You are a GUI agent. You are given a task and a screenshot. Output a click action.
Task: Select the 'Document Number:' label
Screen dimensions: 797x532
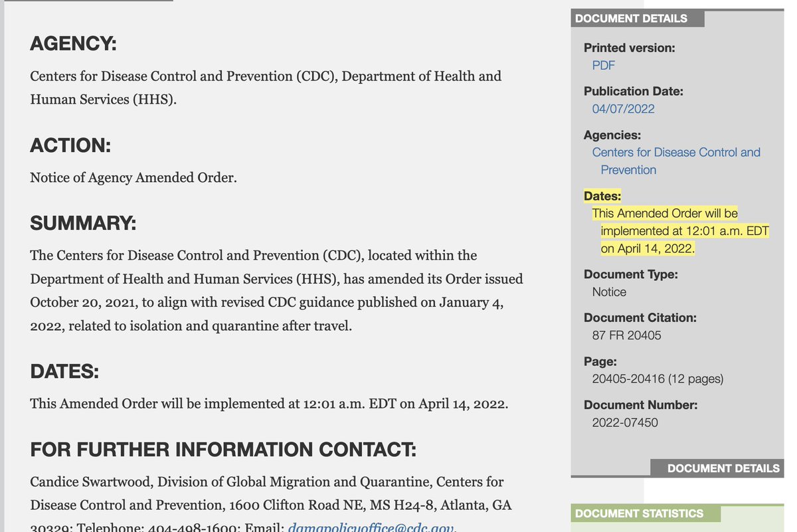(x=641, y=404)
